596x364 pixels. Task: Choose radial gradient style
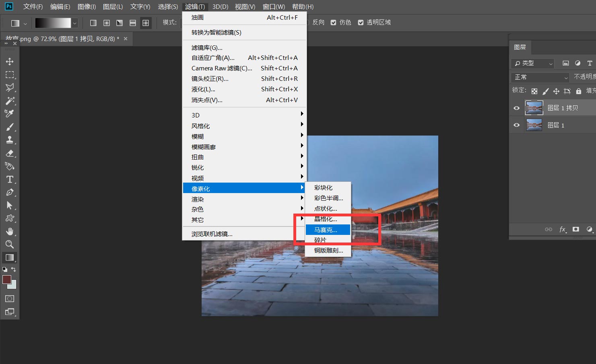click(107, 23)
